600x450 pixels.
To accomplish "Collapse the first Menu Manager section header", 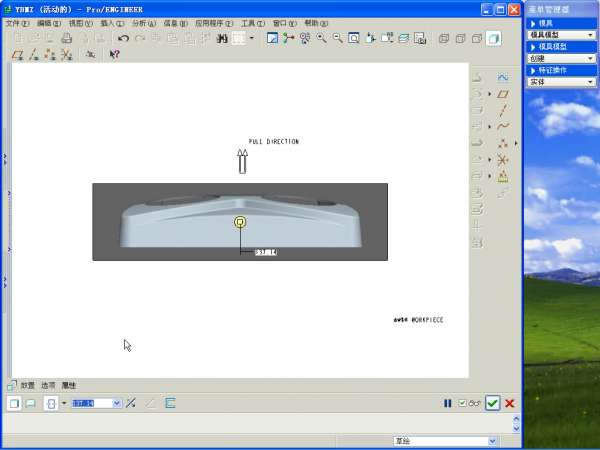I will pyautogui.click(x=561, y=23).
